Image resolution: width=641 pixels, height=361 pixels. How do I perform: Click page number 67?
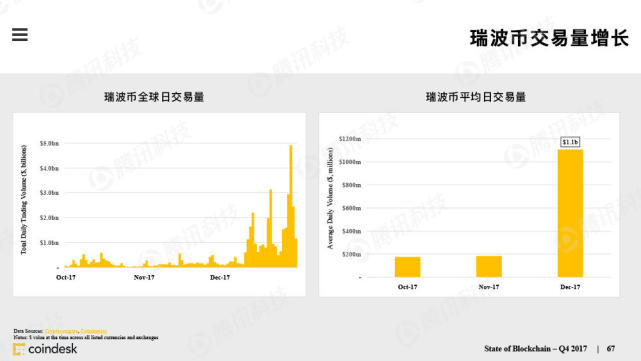coord(611,349)
